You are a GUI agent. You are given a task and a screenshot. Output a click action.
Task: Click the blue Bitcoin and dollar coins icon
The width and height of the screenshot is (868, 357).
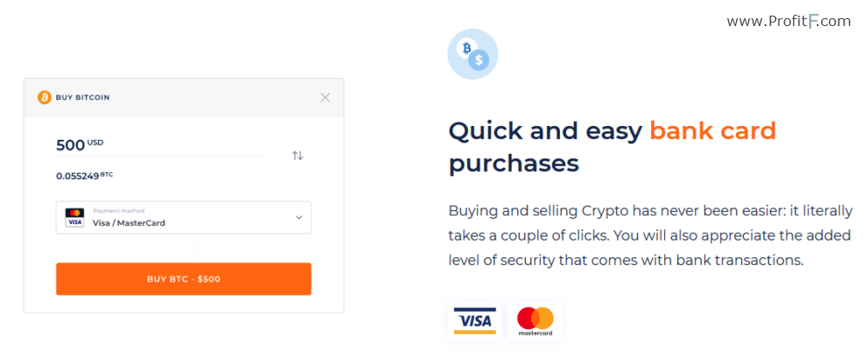(x=473, y=55)
